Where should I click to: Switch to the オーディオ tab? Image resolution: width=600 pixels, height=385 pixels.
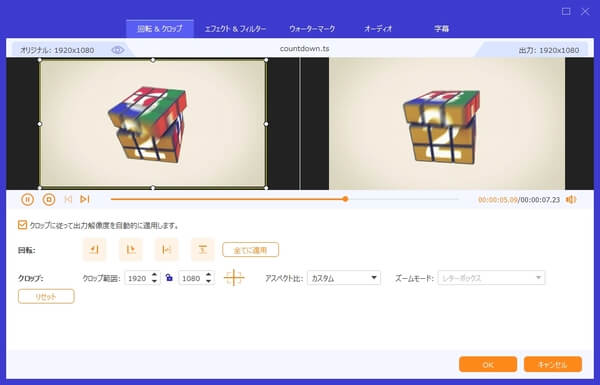coord(378,29)
